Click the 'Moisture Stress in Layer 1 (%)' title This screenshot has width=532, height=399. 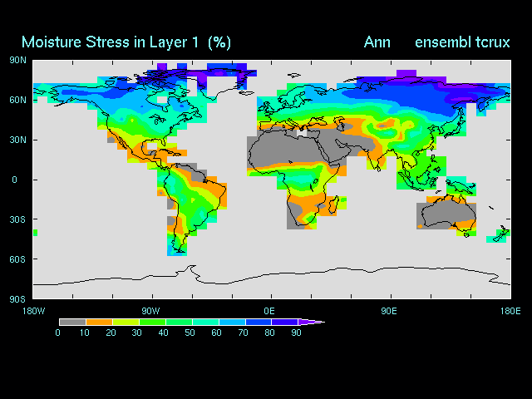126,42
